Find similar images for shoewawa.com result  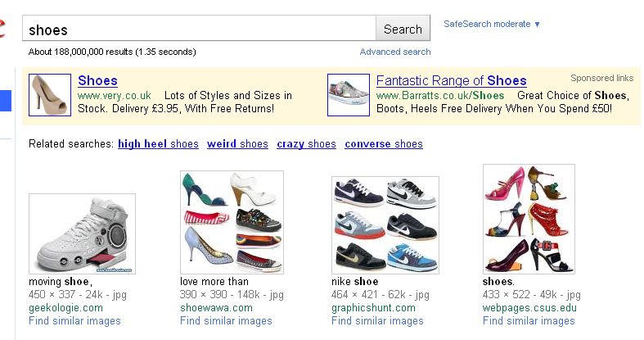point(226,321)
